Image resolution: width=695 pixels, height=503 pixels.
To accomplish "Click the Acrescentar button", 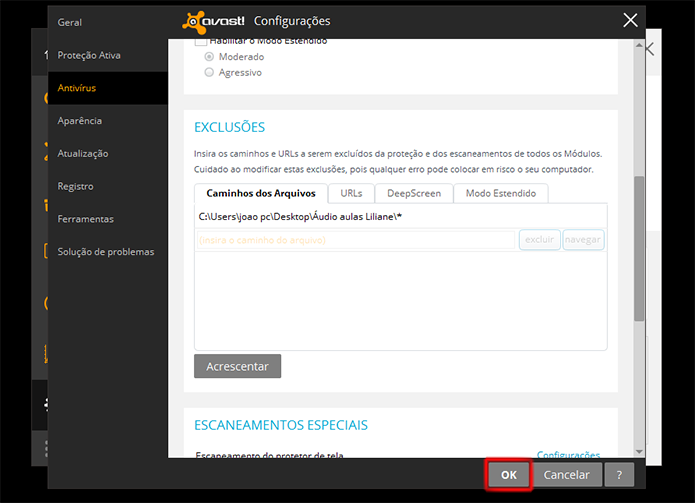I will pyautogui.click(x=237, y=366).
